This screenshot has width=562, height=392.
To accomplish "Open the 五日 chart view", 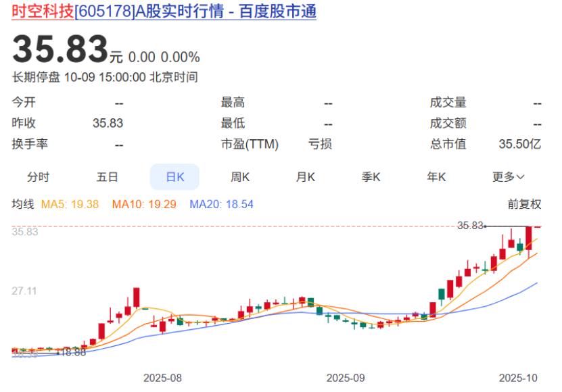I will (107, 176).
